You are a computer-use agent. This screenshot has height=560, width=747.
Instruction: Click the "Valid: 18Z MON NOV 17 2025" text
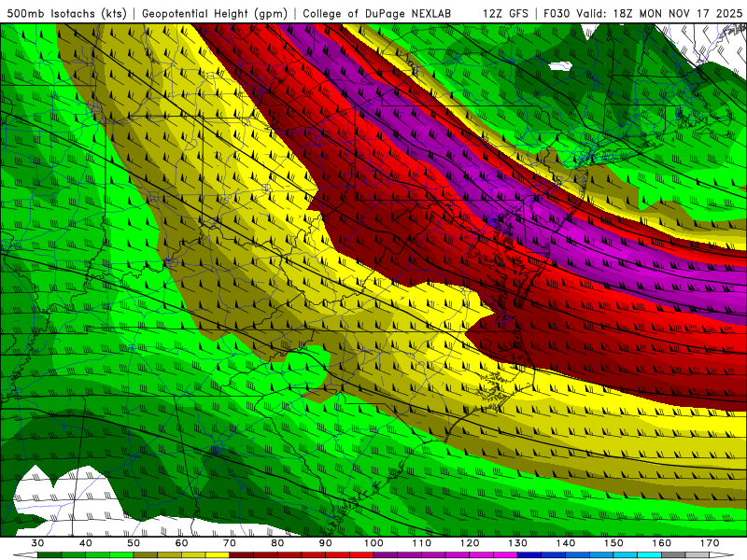point(659,13)
